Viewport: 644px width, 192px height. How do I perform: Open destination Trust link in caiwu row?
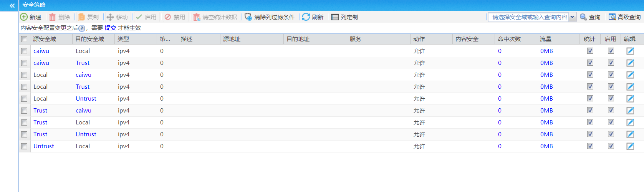click(83, 63)
